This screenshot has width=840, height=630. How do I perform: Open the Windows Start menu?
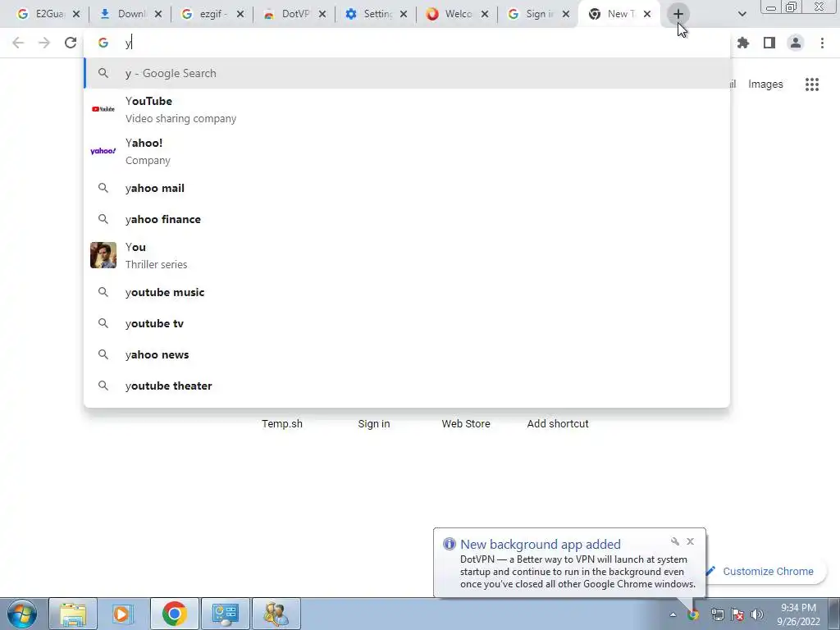tap(21, 614)
